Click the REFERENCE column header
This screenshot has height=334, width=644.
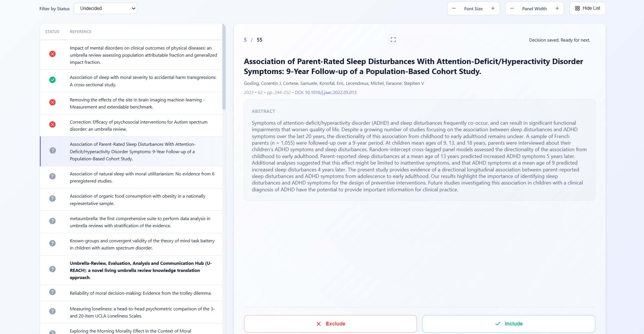[x=81, y=32]
